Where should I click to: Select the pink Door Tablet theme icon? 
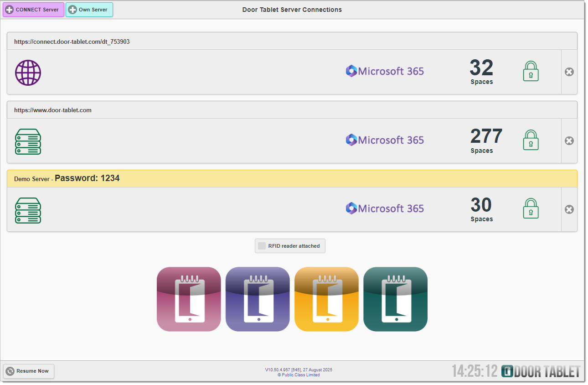click(x=189, y=299)
